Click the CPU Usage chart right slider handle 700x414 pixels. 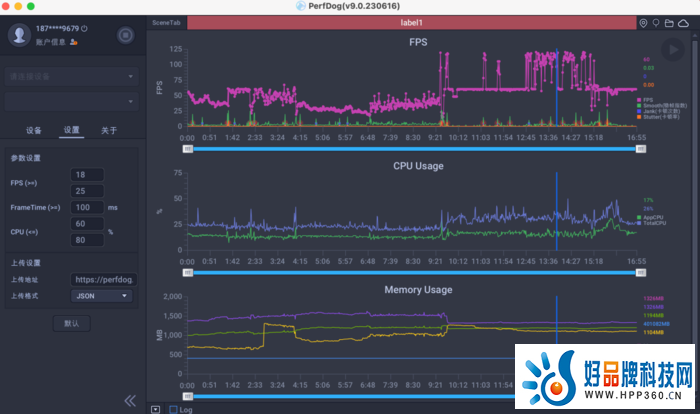[641, 272]
